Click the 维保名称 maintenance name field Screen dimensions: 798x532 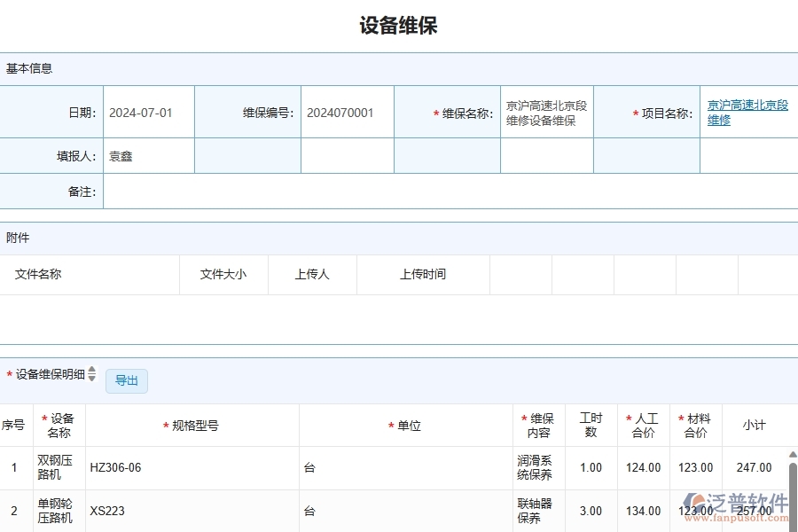pos(546,111)
